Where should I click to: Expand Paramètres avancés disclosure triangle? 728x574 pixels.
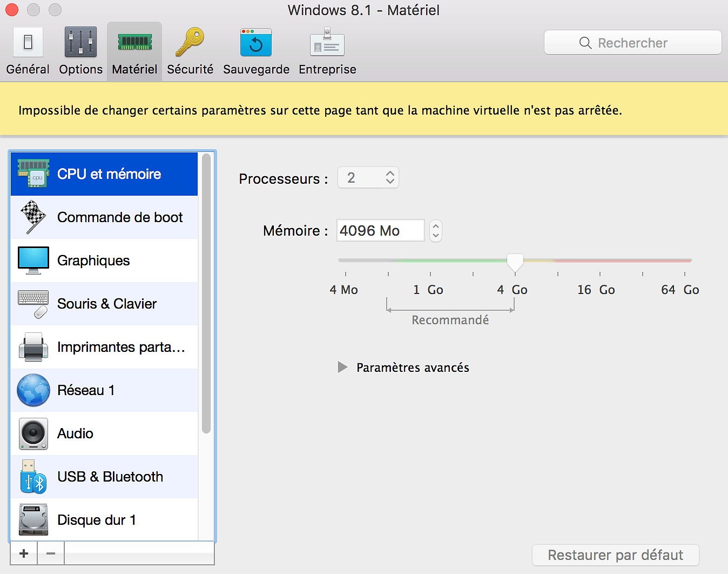(x=342, y=368)
